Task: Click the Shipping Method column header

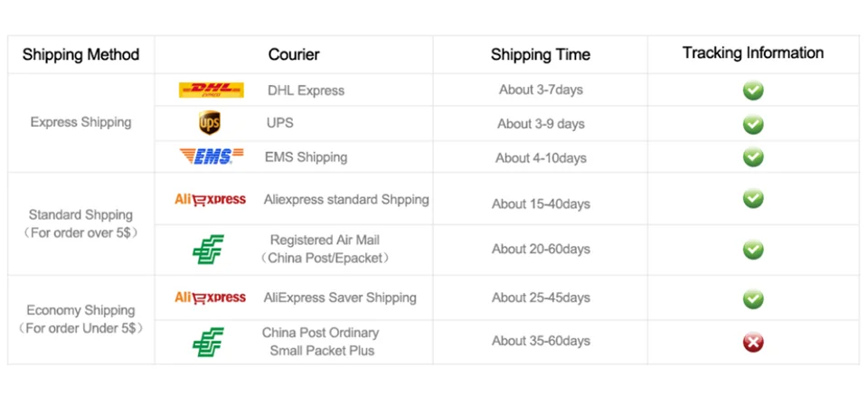Action: coord(80,55)
